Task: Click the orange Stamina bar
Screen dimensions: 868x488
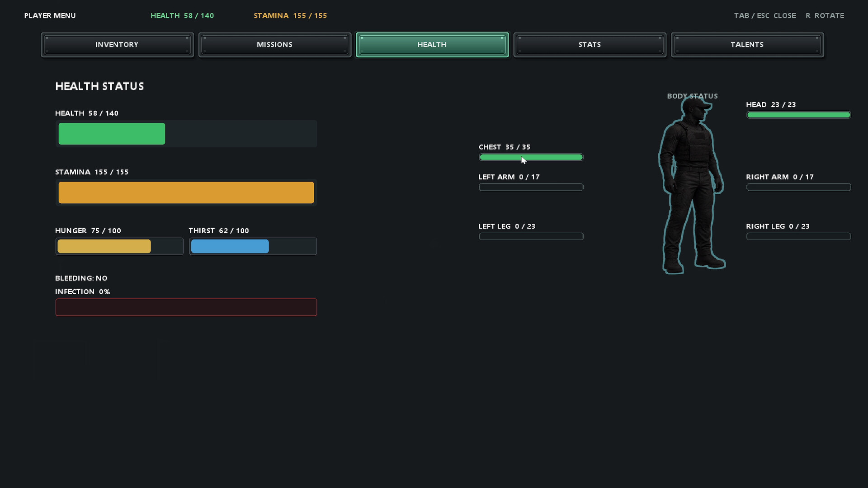Action: click(186, 192)
